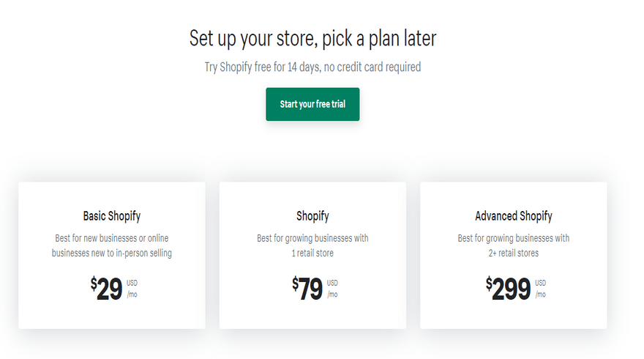Click the USD label beside the 299 price
The height and width of the screenshot is (359, 644).
540,283
